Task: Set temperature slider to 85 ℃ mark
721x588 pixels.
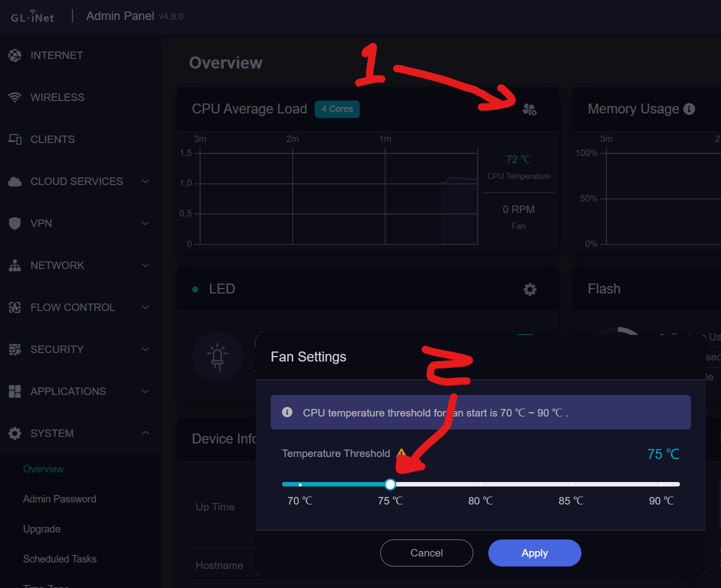Action: pyautogui.click(x=571, y=484)
